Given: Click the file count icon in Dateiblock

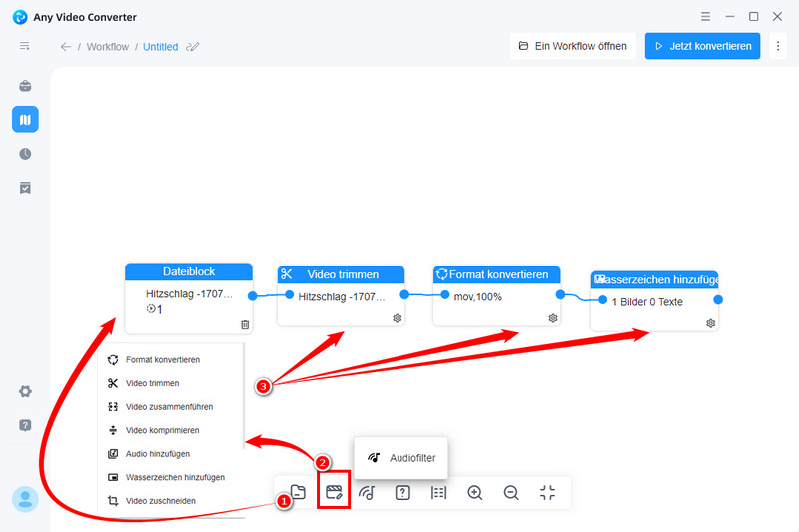Looking at the screenshot, I should [151, 309].
